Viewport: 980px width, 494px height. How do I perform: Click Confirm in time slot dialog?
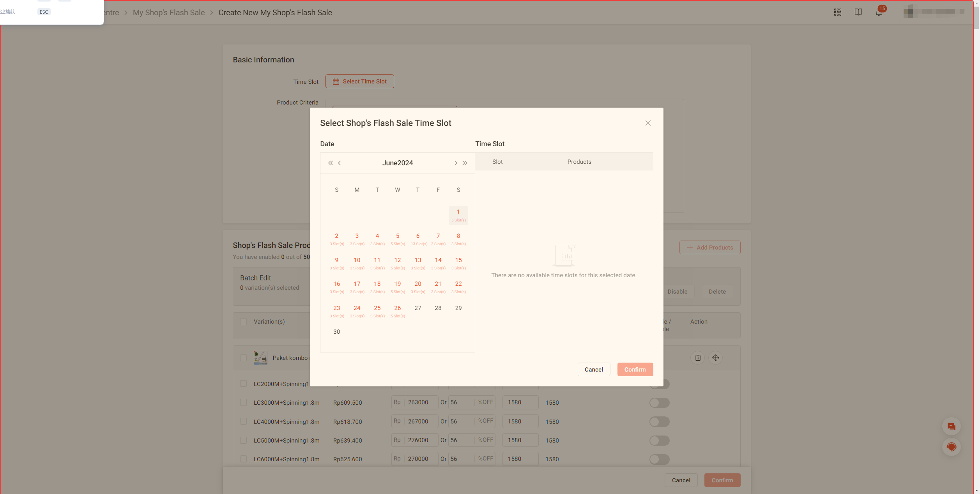click(x=635, y=369)
